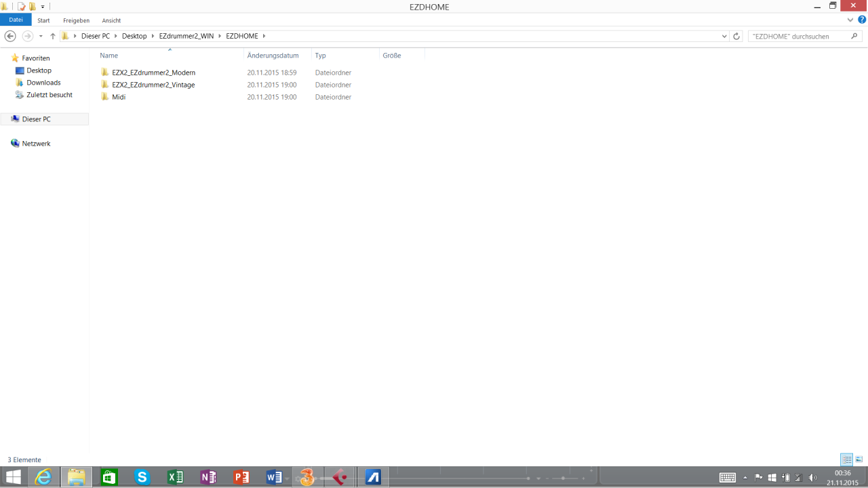
Task: Click the 20.11.2015 18:59 date cell
Action: (x=272, y=73)
